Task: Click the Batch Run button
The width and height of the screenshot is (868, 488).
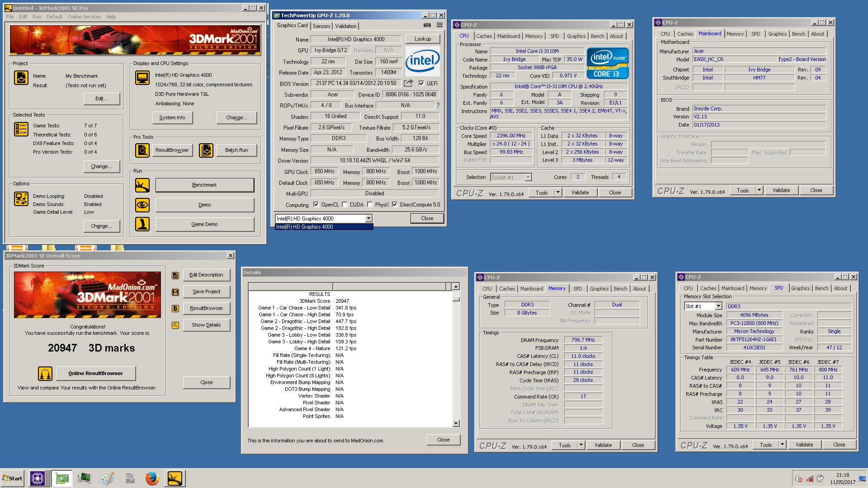Action: [x=236, y=150]
